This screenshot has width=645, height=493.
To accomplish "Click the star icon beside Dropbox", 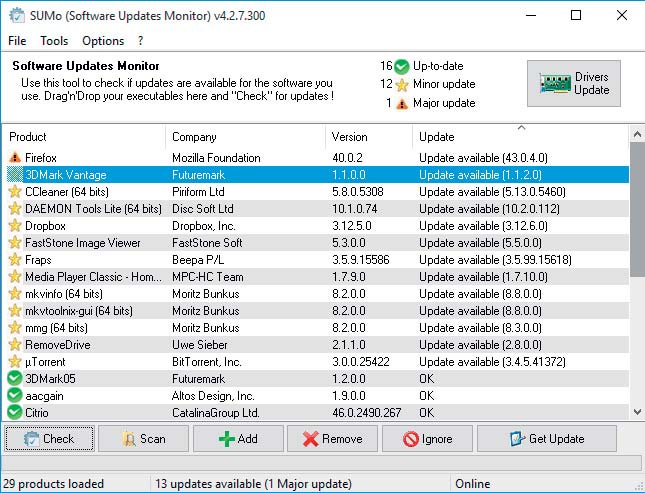I will (15, 226).
